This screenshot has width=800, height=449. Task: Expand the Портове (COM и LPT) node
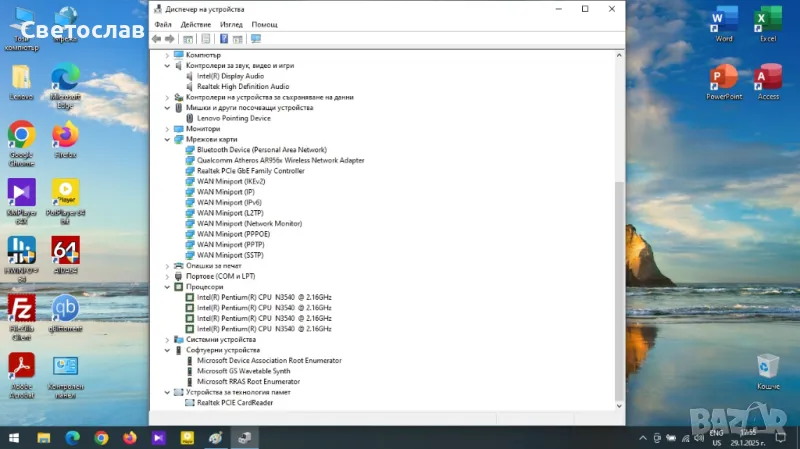coord(167,276)
